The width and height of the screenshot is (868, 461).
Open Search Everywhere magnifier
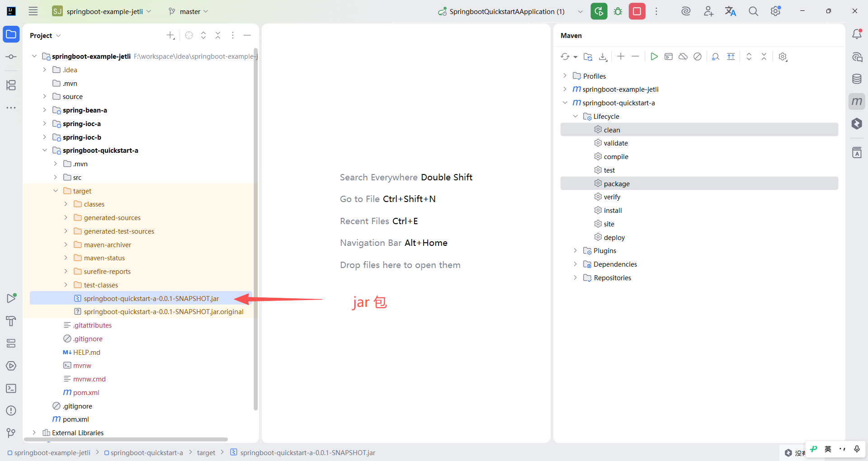(x=753, y=11)
